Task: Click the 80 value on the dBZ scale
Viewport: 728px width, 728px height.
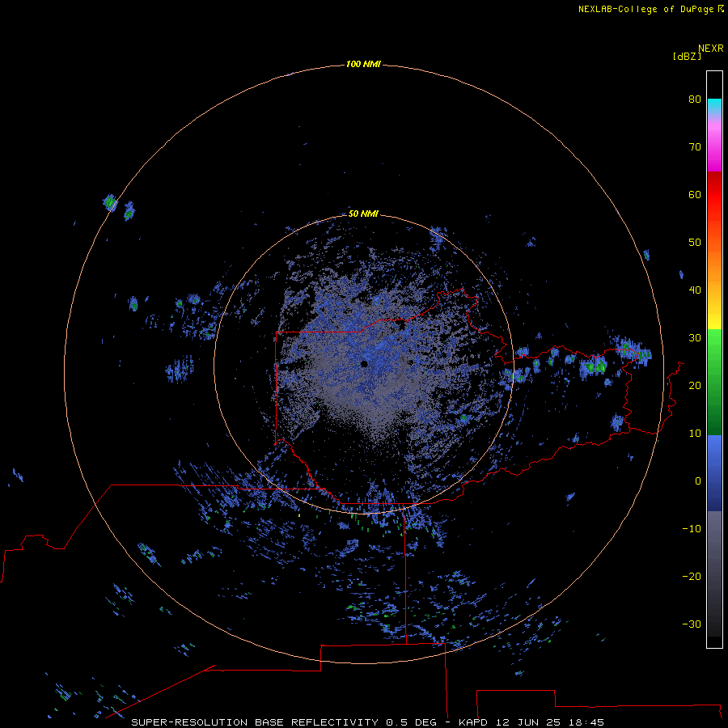Action: (x=695, y=99)
